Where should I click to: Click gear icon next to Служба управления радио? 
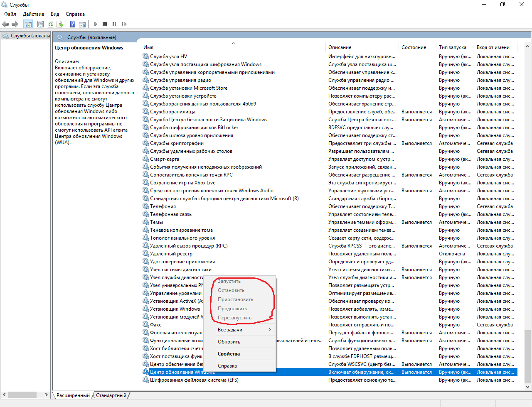coord(146,80)
